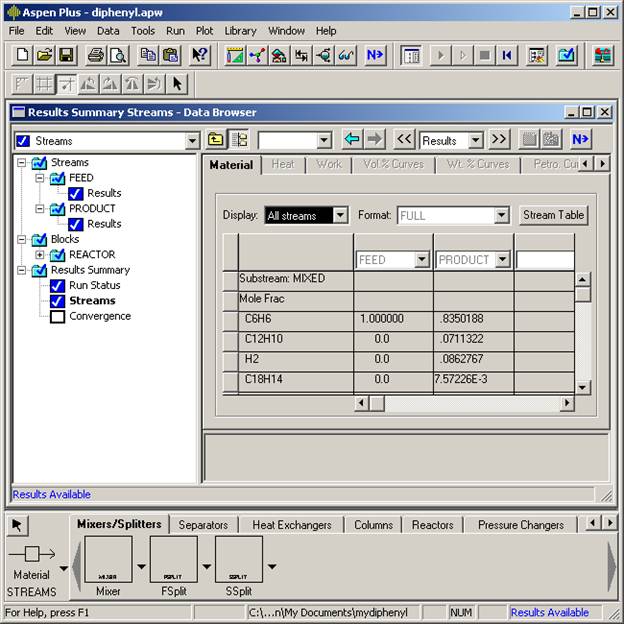Go up one folder level in Data Browser
This screenshot has width=624, height=624.
(216, 140)
